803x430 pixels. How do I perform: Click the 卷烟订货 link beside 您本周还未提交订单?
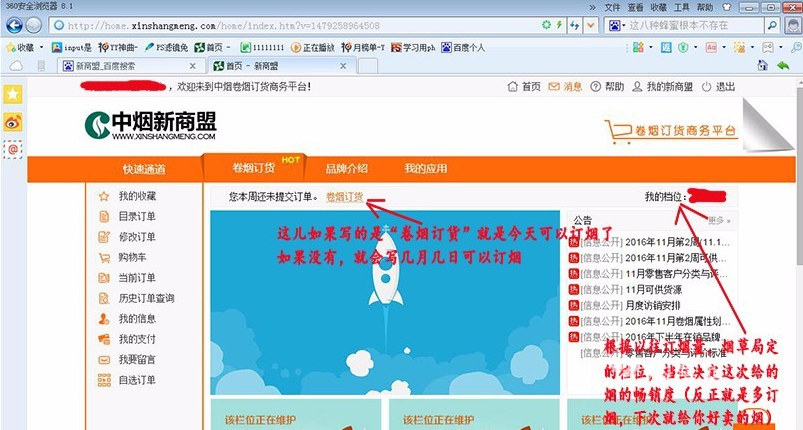click(345, 197)
